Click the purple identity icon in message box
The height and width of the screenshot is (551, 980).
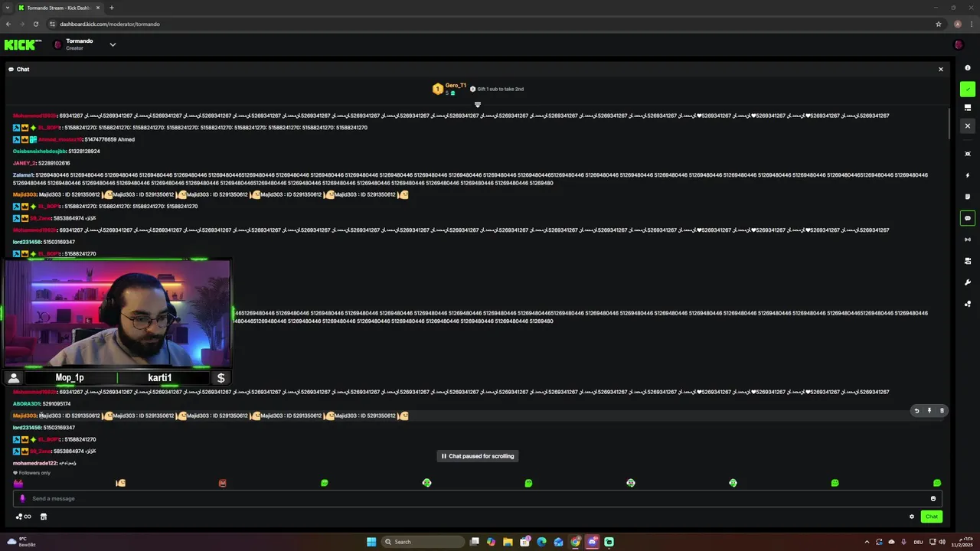point(22,498)
